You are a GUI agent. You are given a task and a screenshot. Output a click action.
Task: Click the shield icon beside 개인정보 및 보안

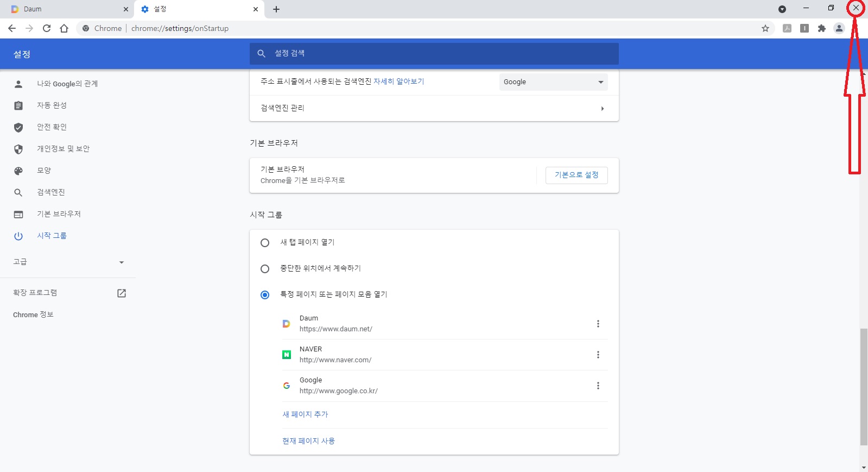18,149
